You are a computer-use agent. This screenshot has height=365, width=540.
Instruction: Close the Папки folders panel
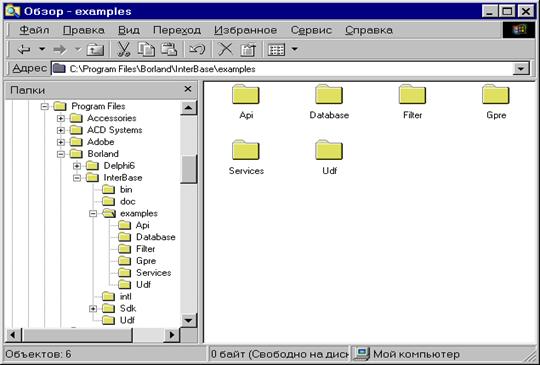point(188,89)
